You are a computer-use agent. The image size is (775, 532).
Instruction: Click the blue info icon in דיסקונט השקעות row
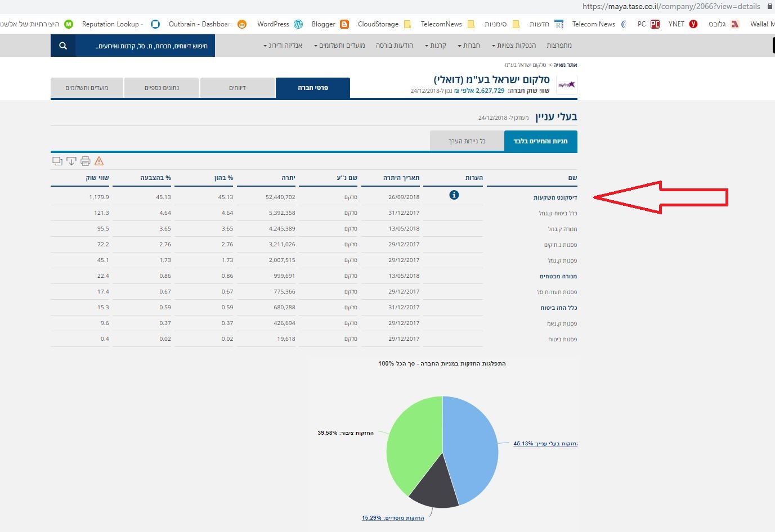click(454, 195)
